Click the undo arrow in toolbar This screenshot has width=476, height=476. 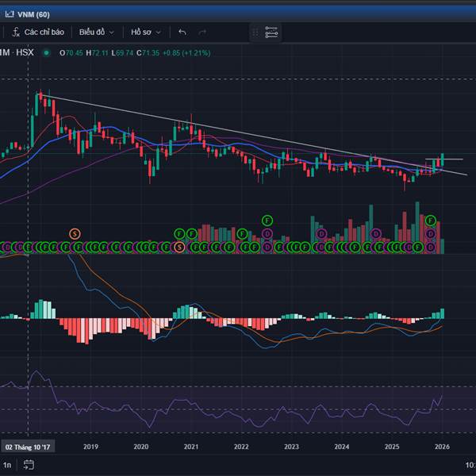182,33
